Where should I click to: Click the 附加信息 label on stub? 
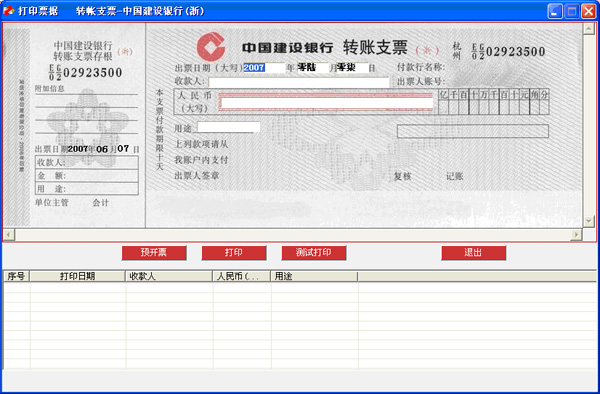[50, 88]
